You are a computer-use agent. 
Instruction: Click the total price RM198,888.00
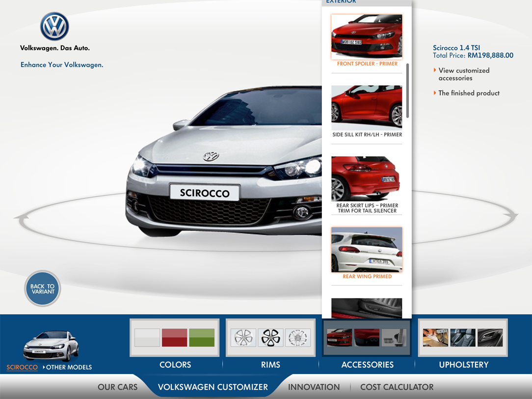[490, 55]
